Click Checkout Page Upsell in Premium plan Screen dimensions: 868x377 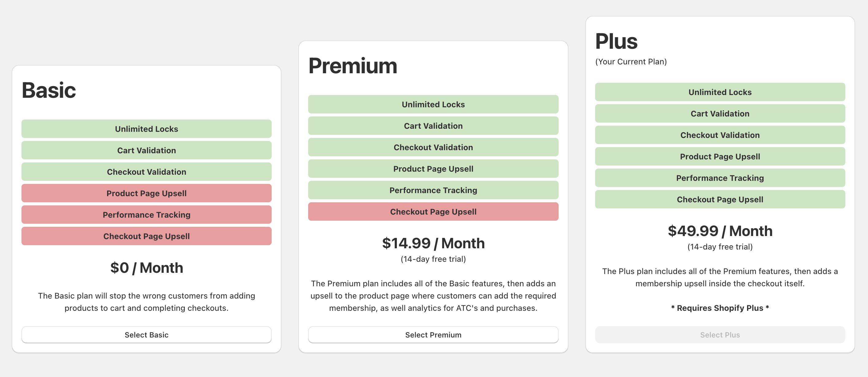pos(433,212)
